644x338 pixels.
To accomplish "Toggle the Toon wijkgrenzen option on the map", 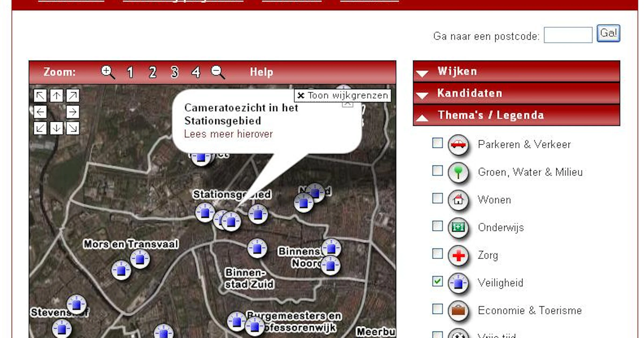I will tap(341, 95).
